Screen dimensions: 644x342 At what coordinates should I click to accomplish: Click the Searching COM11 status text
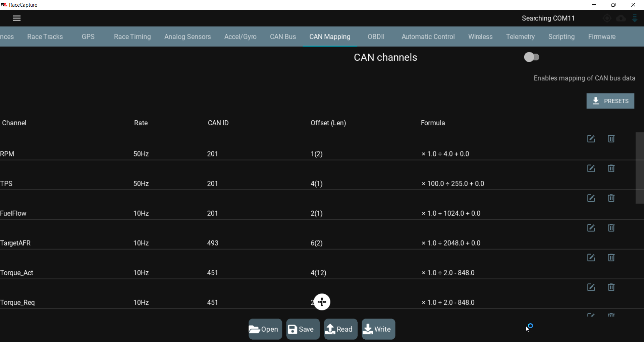coord(548,18)
